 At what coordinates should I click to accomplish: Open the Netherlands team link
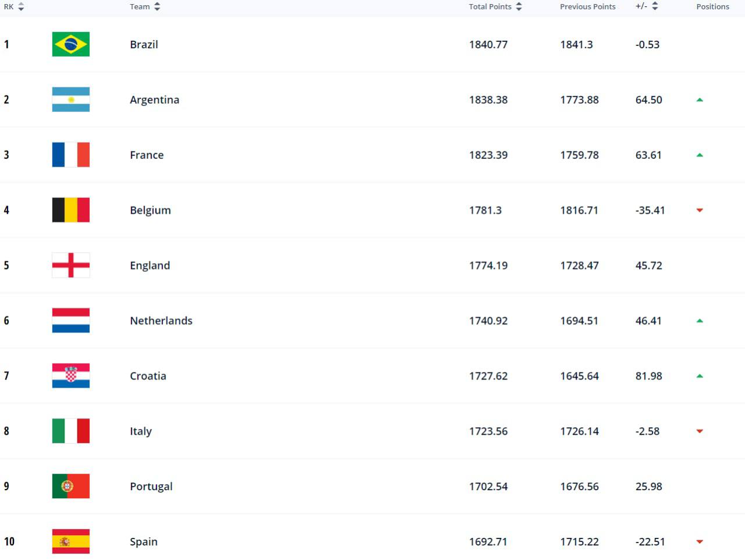point(161,321)
